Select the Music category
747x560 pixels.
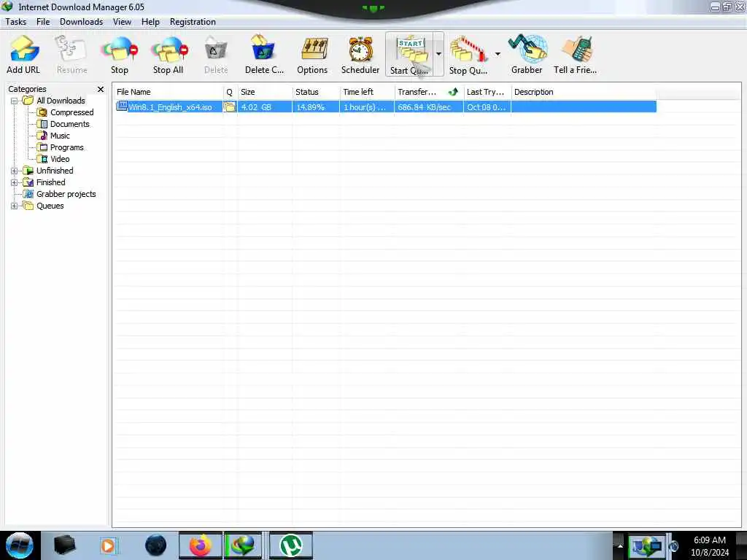[x=60, y=136]
